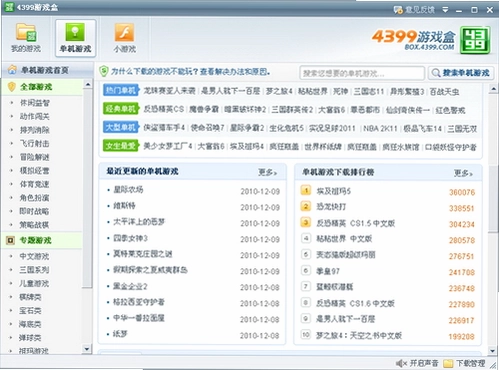Open 排列消除 category in sidebar
Viewport: 499px width, 370px height.
pyautogui.click(x=34, y=130)
